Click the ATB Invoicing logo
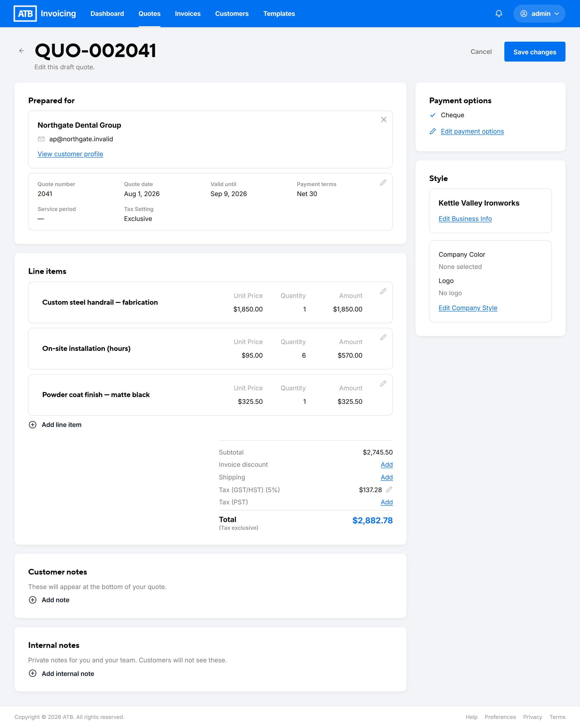Viewport: 580px width, 728px height. [45, 14]
